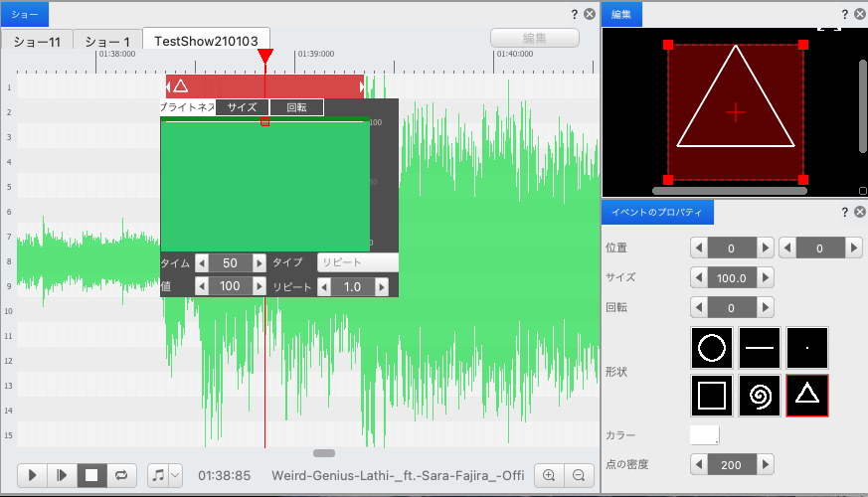Stop playback with the stop button

click(91, 475)
